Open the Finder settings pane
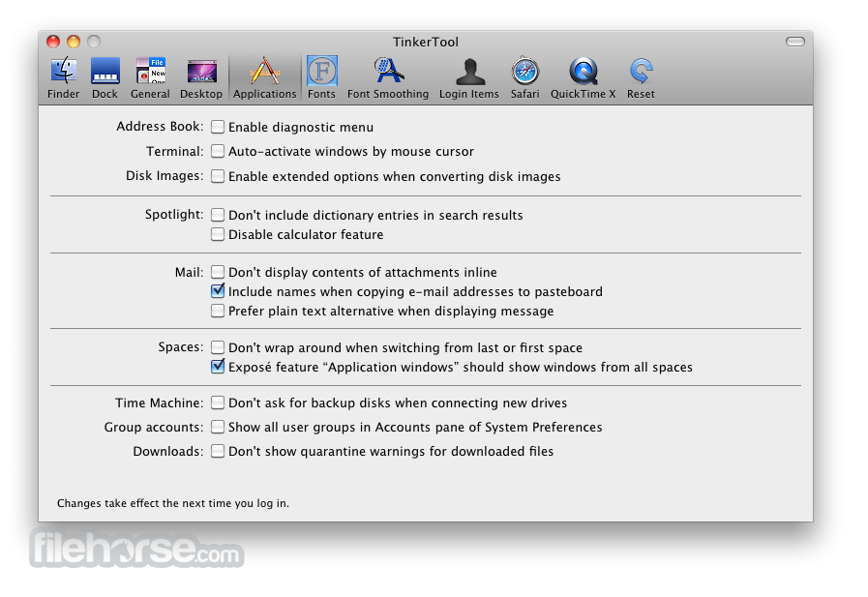Image resolution: width=868 pixels, height=597 pixels. (x=64, y=77)
